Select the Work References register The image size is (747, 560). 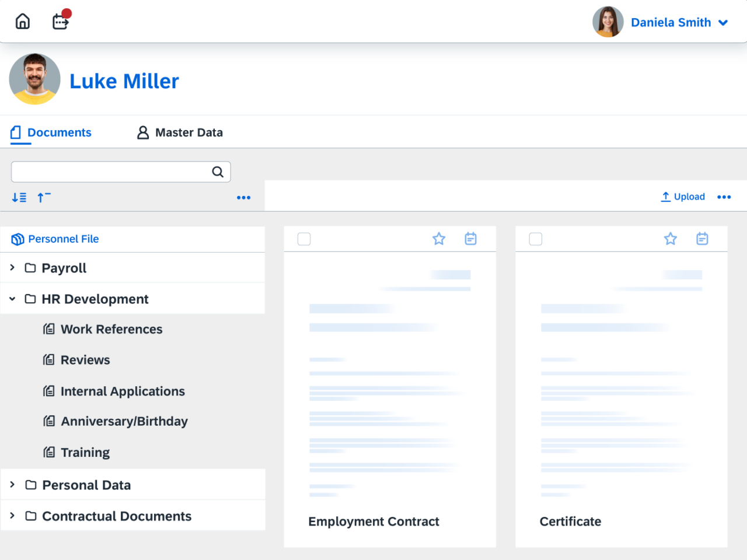(111, 329)
